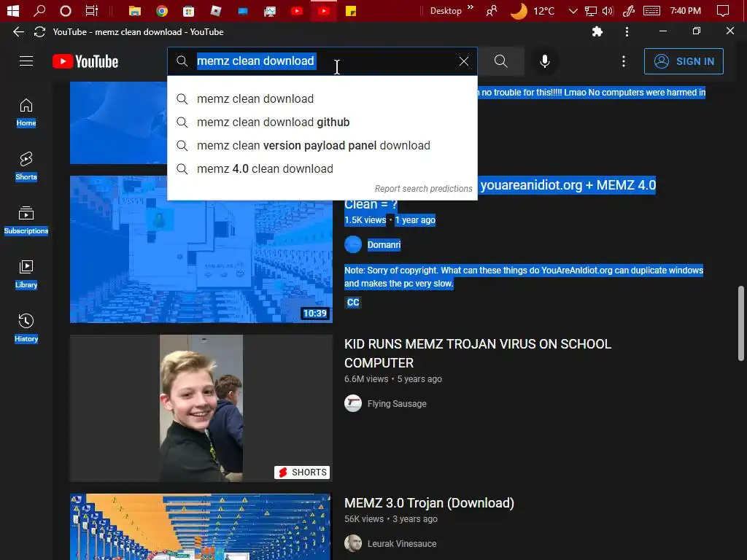Open 'KID RUNS MEMZ TROJAN VIRUS' video title
The width and height of the screenshot is (747, 560).
click(478, 354)
